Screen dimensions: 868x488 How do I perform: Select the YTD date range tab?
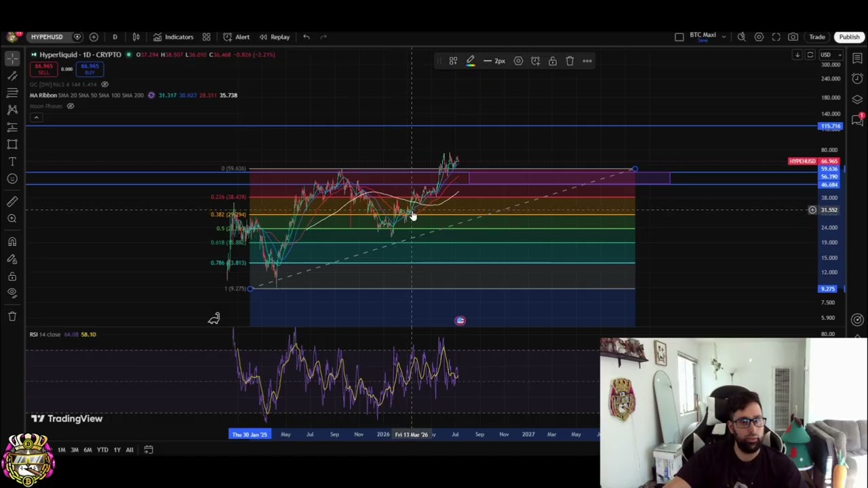pyautogui.click(x=102, y=449)
